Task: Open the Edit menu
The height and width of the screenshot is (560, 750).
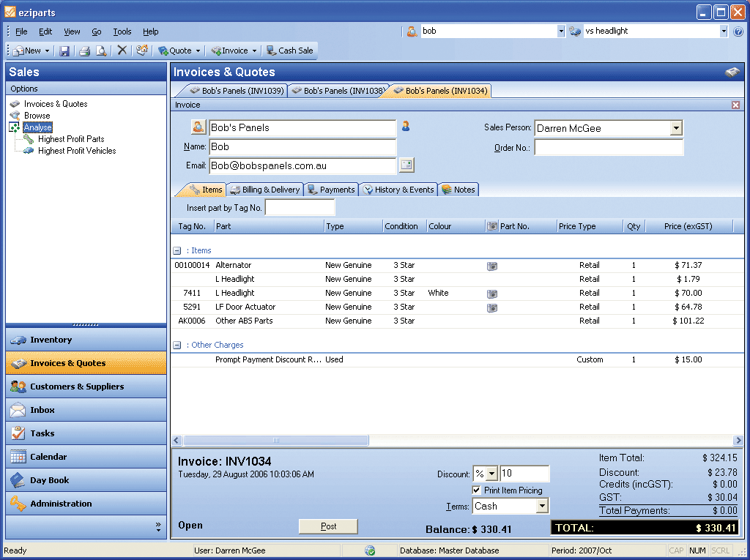Action: [45, 31]
